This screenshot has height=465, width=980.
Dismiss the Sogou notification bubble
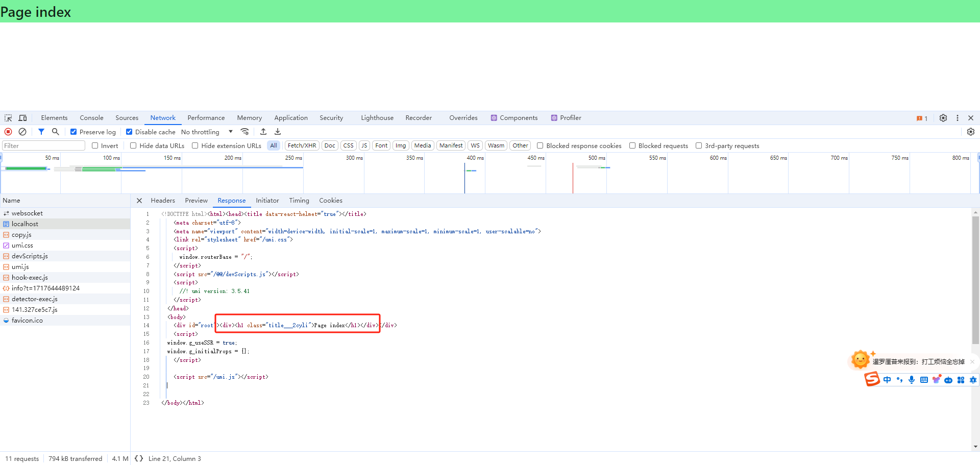tap(972, 361)
